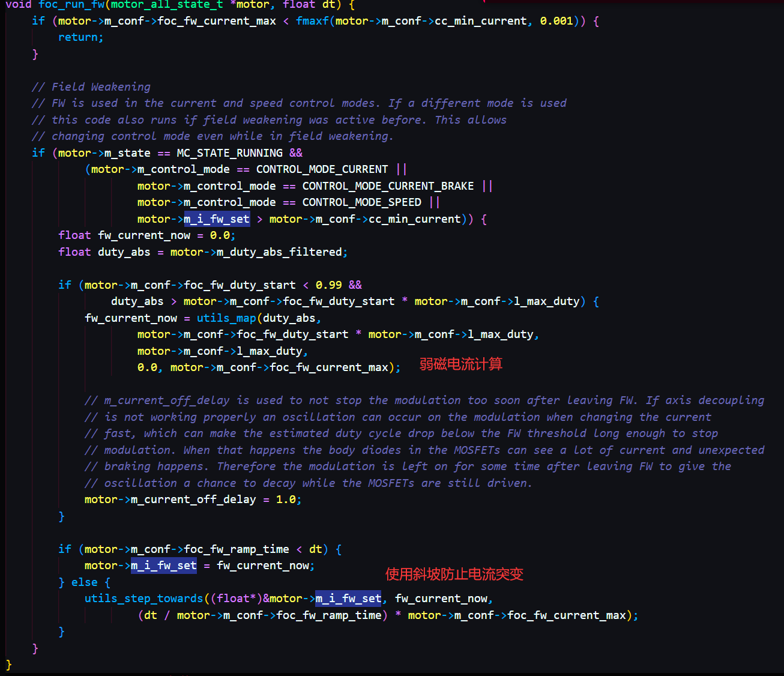The image size is (784, 676).
Task: Click the foc_run_fw function name
Action: point(71,5)
